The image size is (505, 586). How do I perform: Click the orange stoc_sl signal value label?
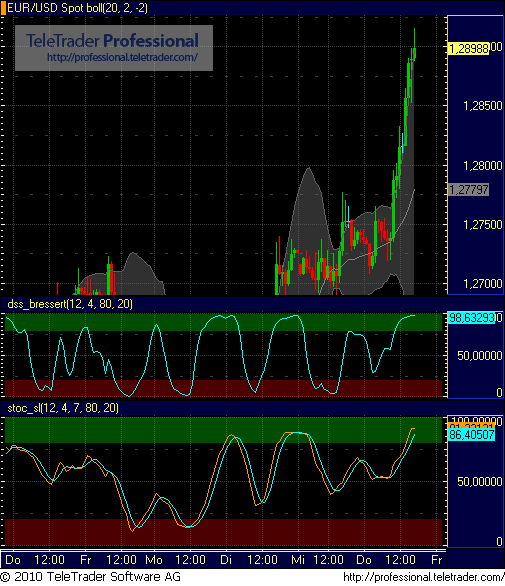(x=471, y=426)
